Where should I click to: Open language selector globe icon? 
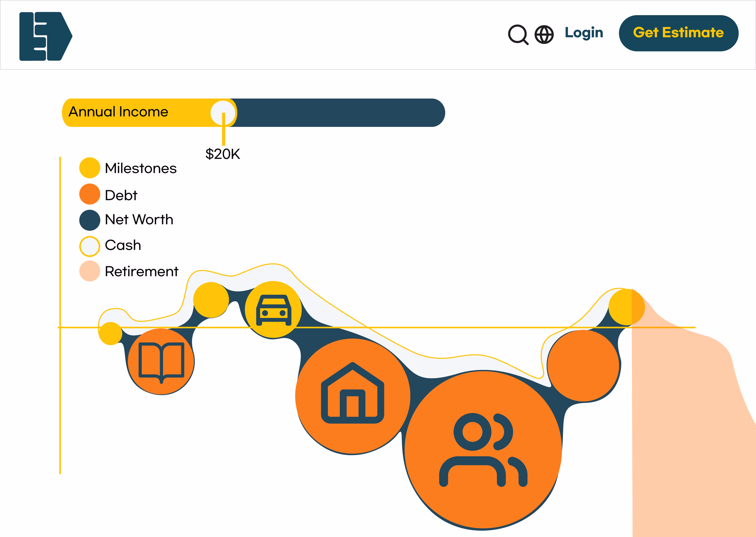544,35
